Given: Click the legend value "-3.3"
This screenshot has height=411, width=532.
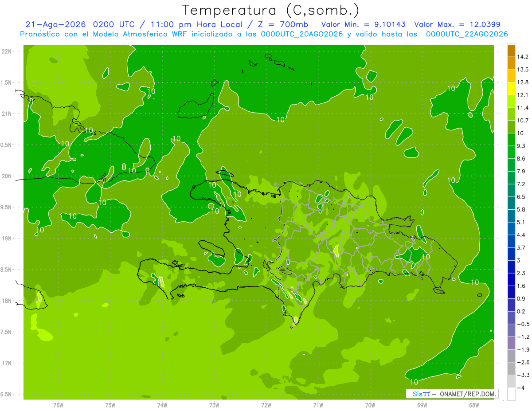Looking at the screenshot, I should pos(523,375).
